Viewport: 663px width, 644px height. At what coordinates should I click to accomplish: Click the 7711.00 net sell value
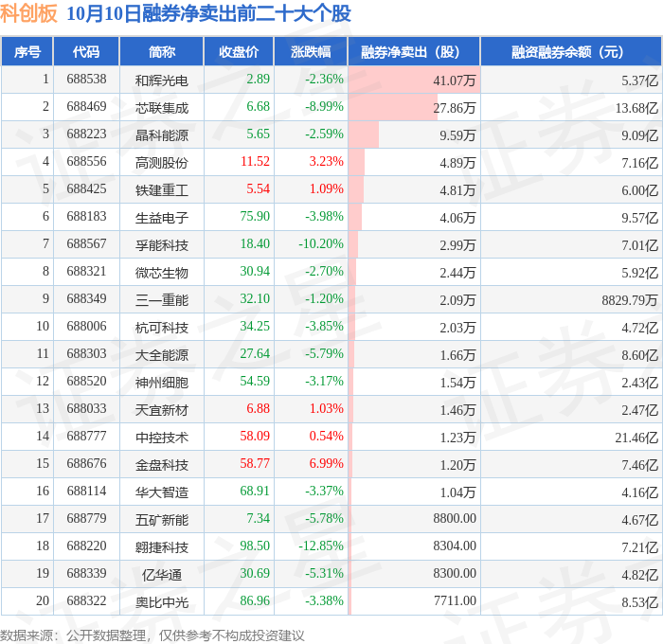[x=455, y=601]
